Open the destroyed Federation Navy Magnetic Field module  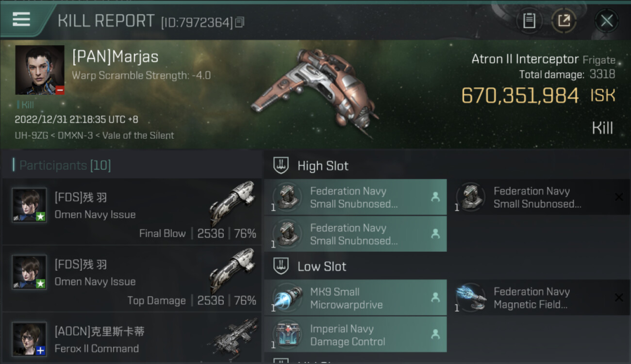tap(539, 298)
